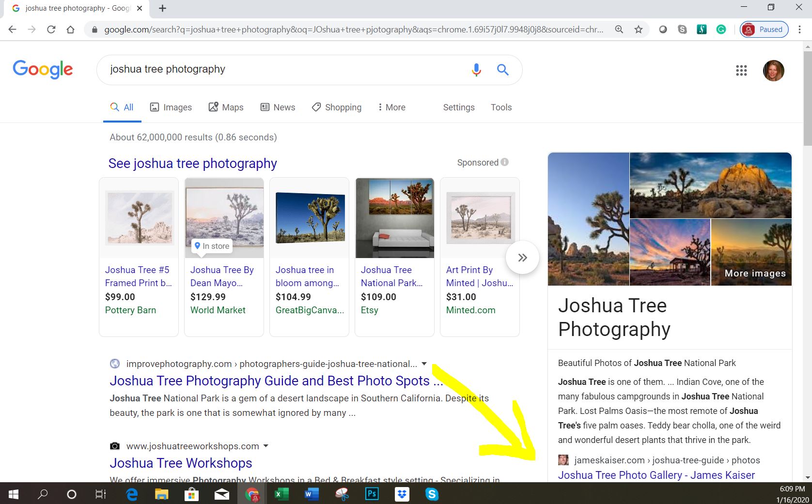Image resolution: width=812 pixels, height=504 pixels.
Task: Click More images in knowledge panel
Action: (755, 273)
